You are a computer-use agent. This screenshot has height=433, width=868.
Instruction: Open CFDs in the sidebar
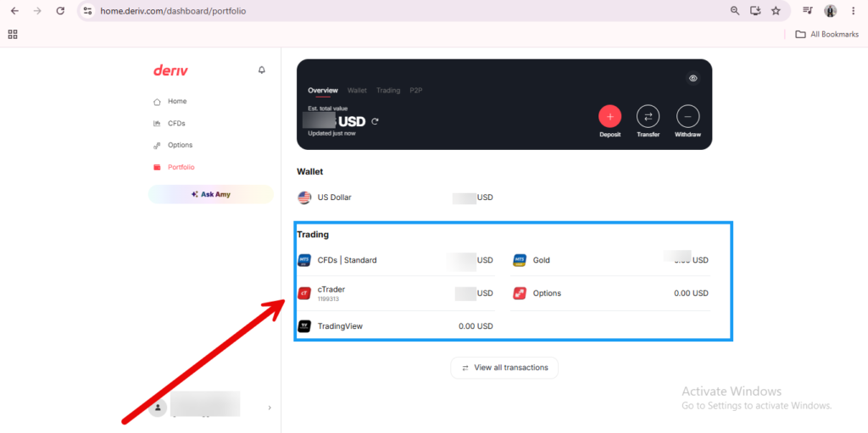(x=176, y=124)
